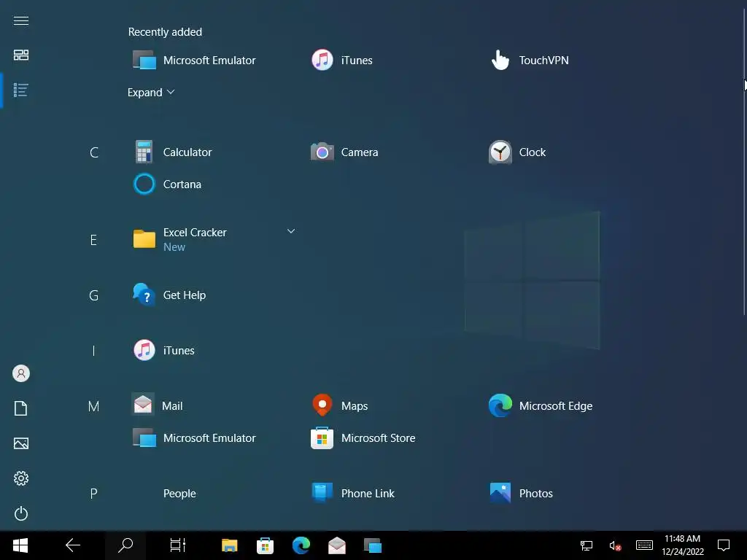
Task: Click the taskbar Back arrow
Action: point(73,545)
